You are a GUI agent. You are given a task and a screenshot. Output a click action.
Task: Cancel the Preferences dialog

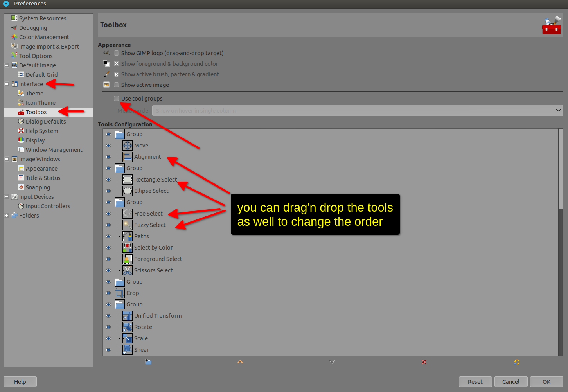tap(511, 382)
